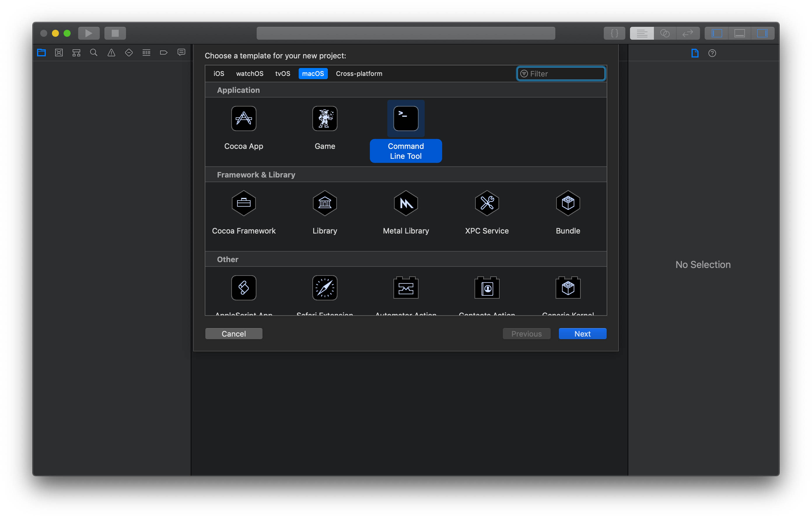The width and height of the screenshot is (812, 519).
Task: Open the Source Control navigator icon
Action: tap(59, 53)
